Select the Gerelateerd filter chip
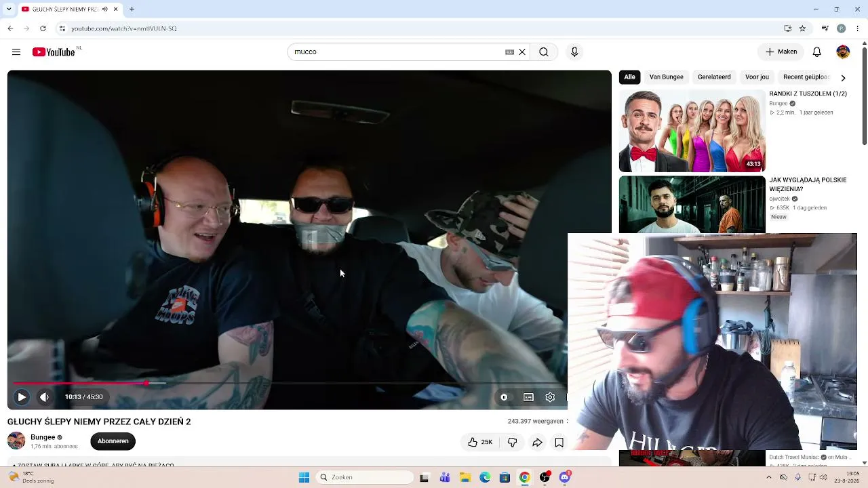Image resolution: width=868 pixels, height=488 pixels. click(714, 77)
